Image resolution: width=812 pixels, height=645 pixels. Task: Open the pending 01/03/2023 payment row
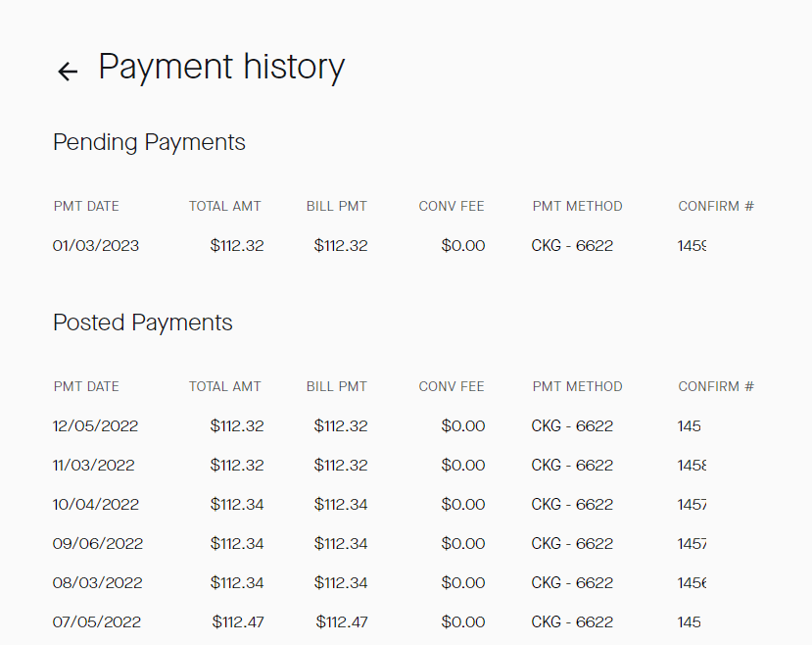tap(96, 245)
